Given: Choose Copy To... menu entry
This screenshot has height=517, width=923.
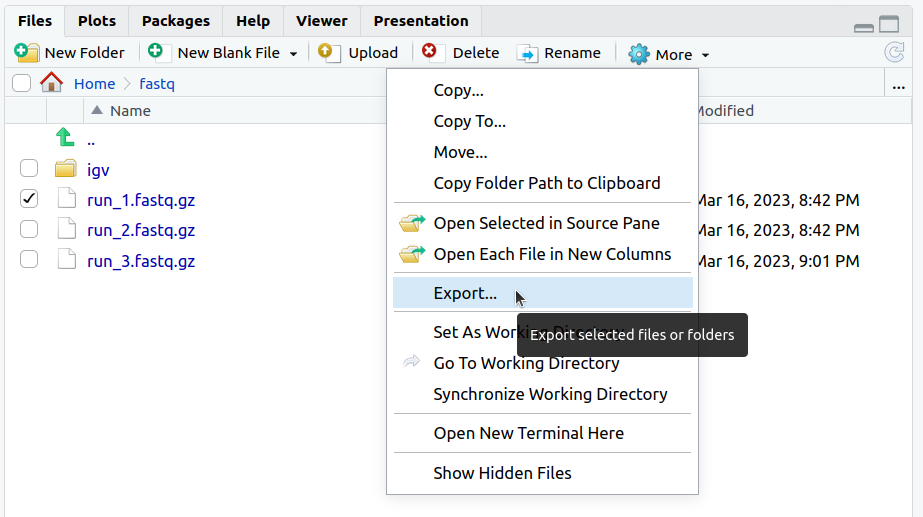Looking at the screenshot, I should tap(542, 121).
